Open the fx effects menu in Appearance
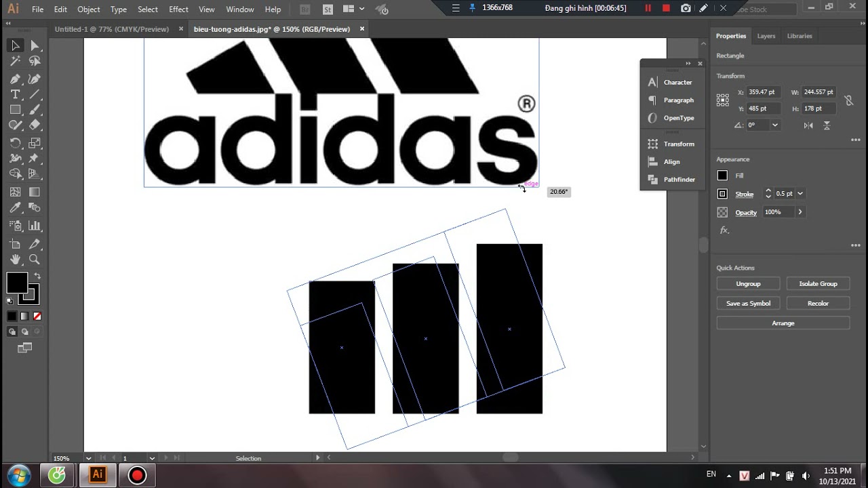868x488 pixels. click(724, 230)
